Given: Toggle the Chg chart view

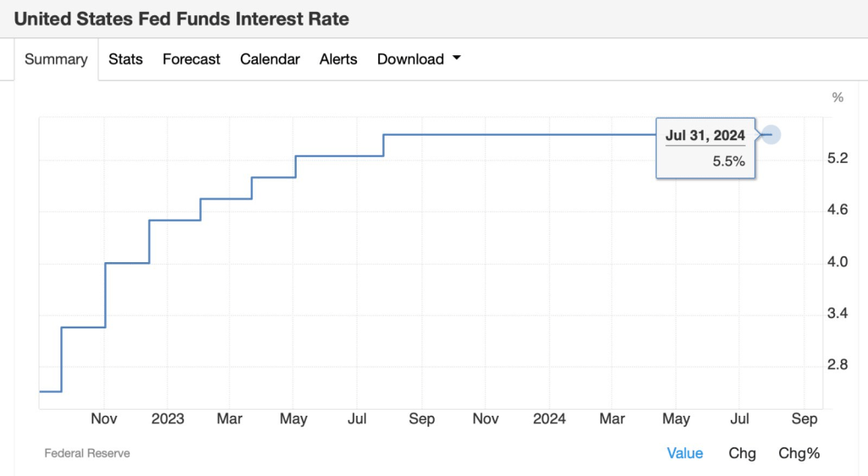Looking at the screenshot, I should (742, 453).
